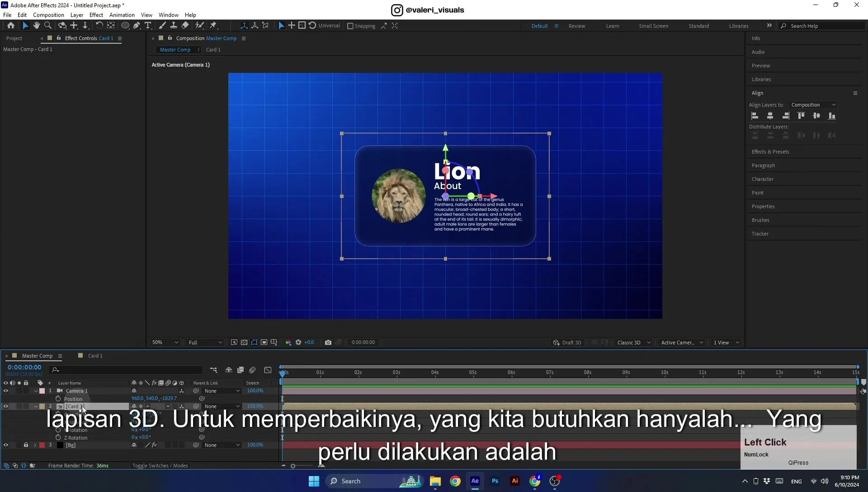Open the Classic 3D renderer dropdown
The width and height of the screenshot is (868, 492).
point(634,342)
